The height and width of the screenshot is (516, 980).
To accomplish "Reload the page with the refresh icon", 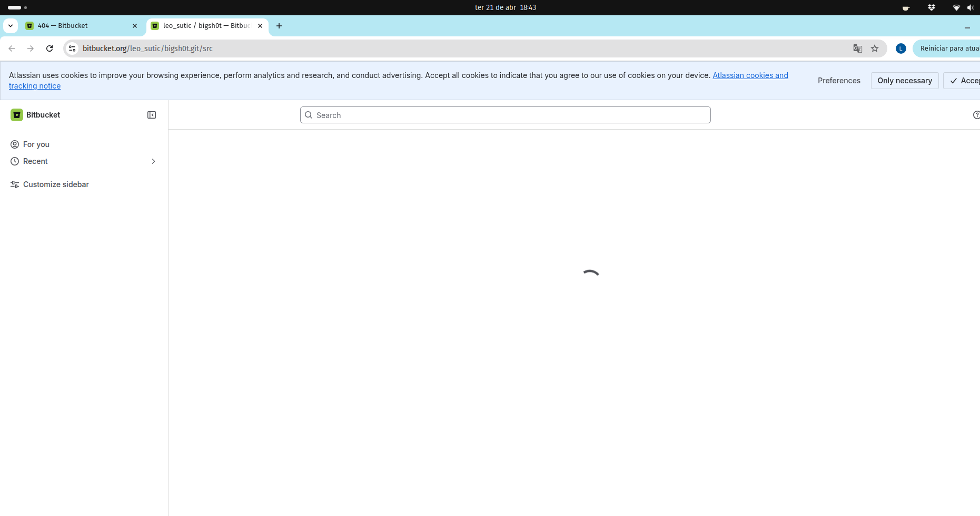I will point(50,48).
